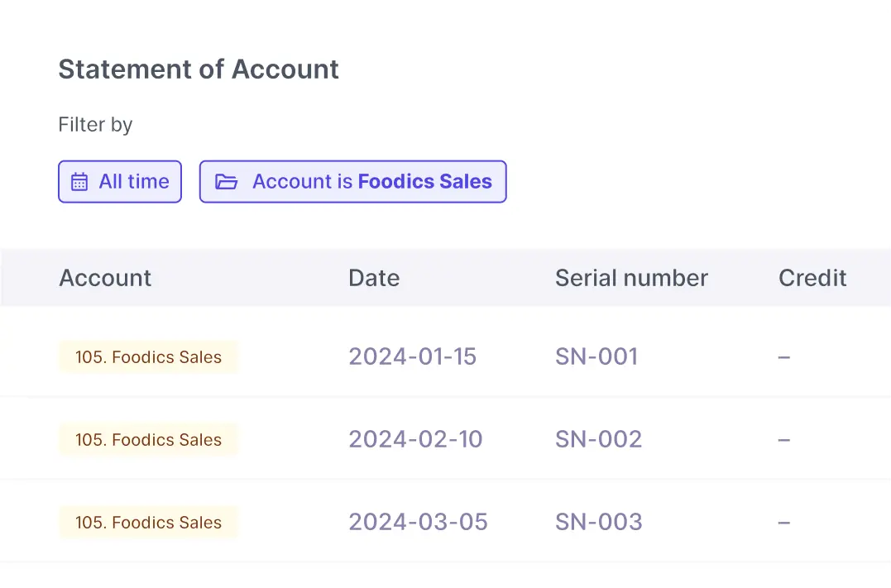Click the folder icon in Account filter
Image resolution: width=891 pixels, height=588 pixels.
pyautogui.click(x=226, y=182)
